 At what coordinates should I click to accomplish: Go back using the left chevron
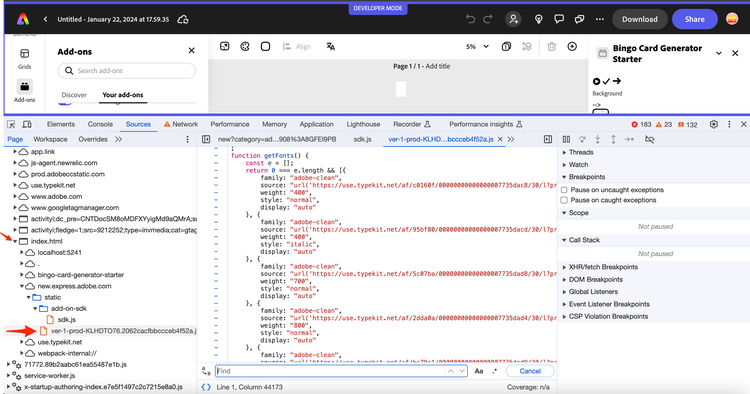(x=45, y=19)
